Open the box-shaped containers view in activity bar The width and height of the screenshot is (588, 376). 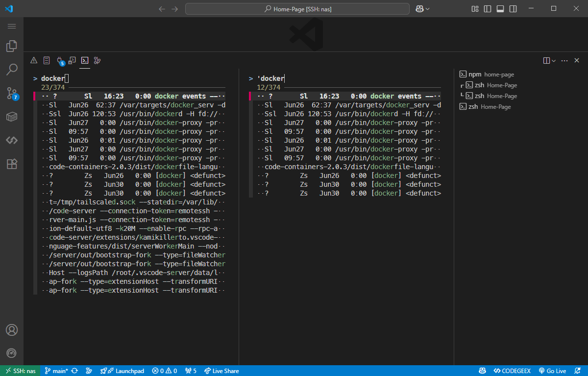tap(12, 117)
